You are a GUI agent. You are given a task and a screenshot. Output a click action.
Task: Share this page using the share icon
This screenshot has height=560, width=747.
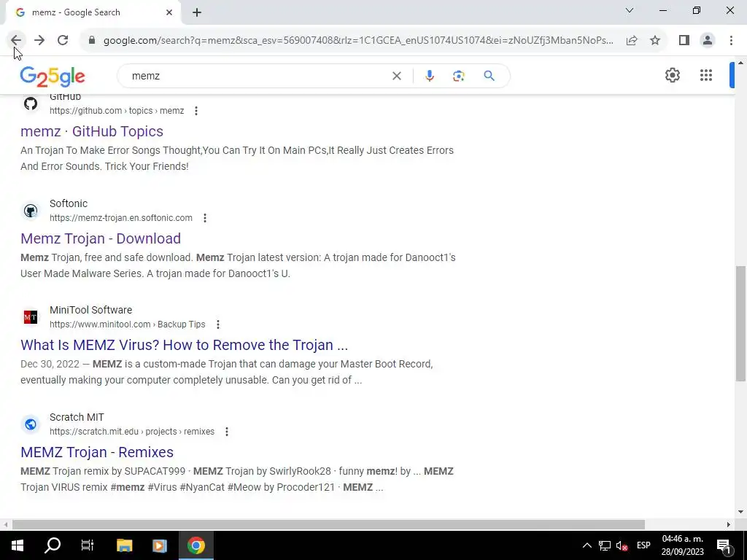point(632,40)
